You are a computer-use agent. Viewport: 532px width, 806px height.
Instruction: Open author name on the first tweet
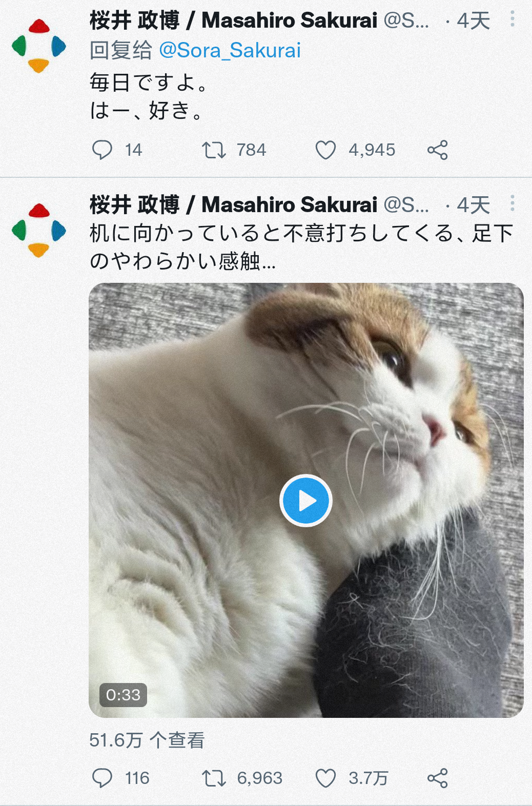tap(234, 20)
